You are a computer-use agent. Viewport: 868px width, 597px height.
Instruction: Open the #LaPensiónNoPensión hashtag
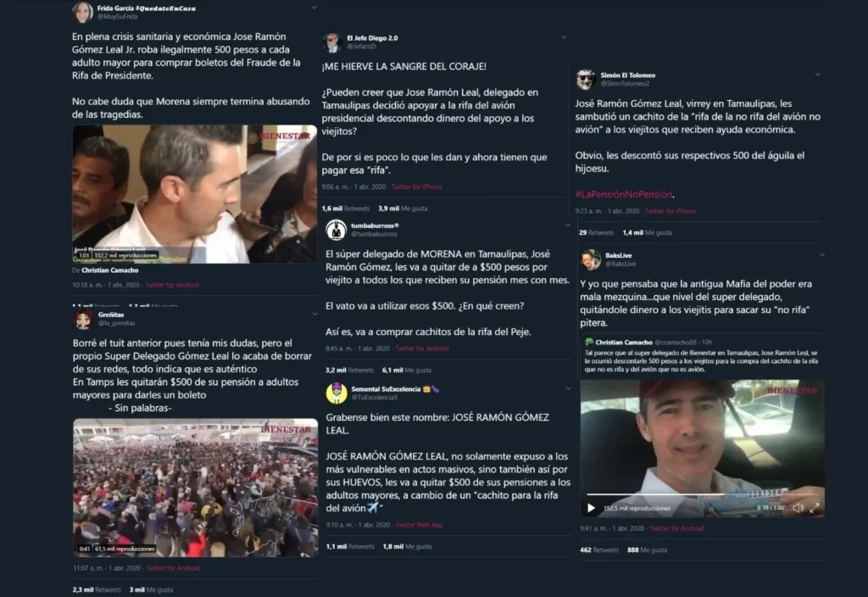(624, 194)
